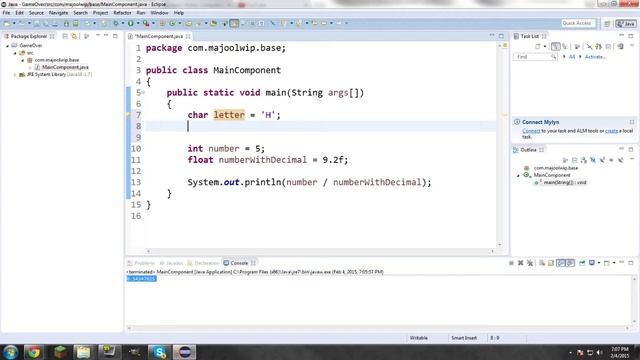Click the Open Type toolbar icon
This screenshot has height=360, width=640.
point(188,23)
